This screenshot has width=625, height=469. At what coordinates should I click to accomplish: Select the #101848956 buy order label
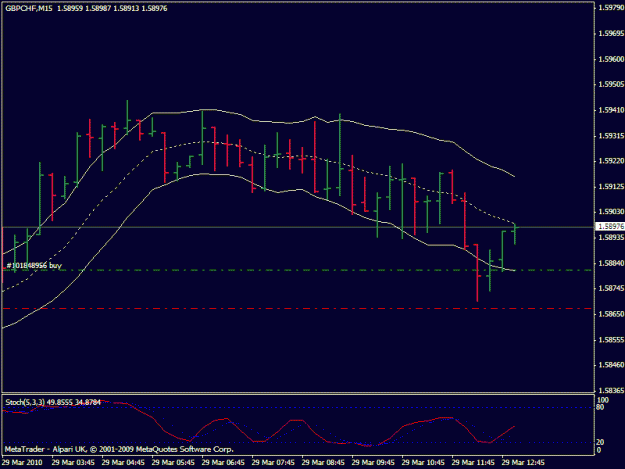point(34,265)
